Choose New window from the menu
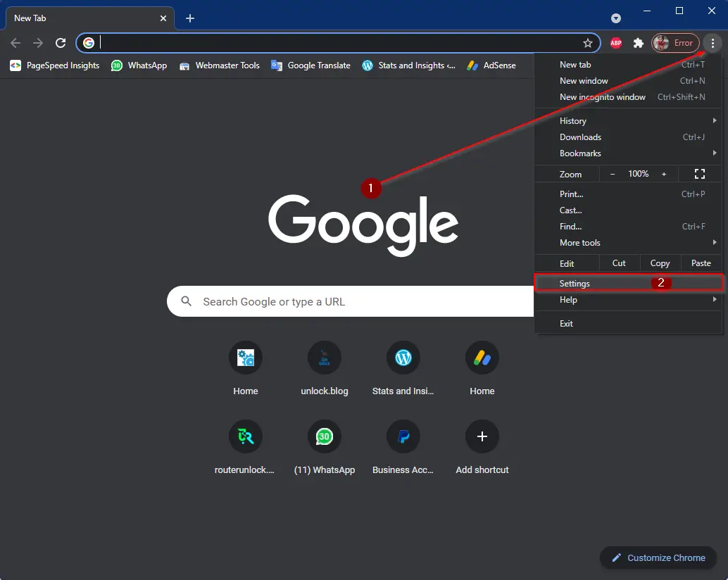The width and height of the screenshot is (728, 580). 628,81
